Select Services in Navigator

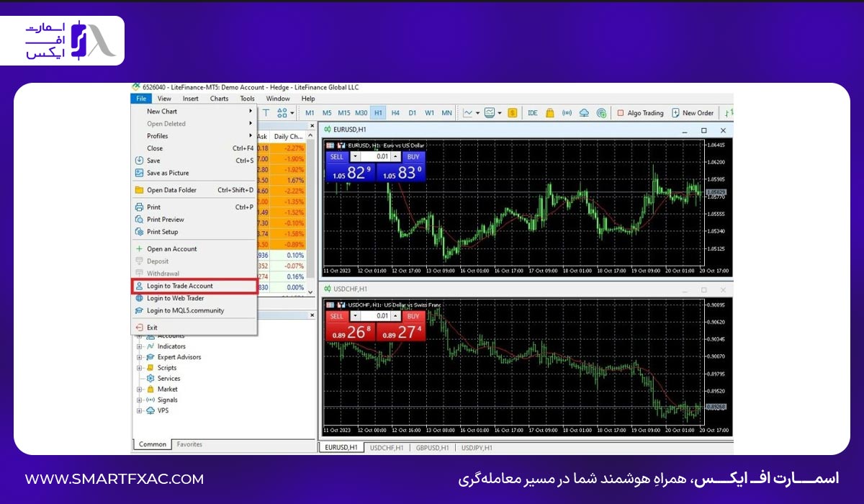click(168, 379)
